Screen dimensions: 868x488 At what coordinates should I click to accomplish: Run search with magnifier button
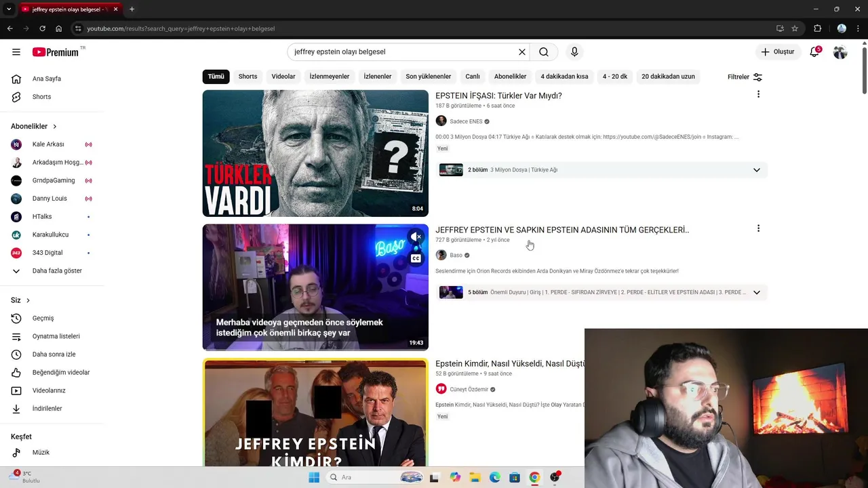[544, 52]
